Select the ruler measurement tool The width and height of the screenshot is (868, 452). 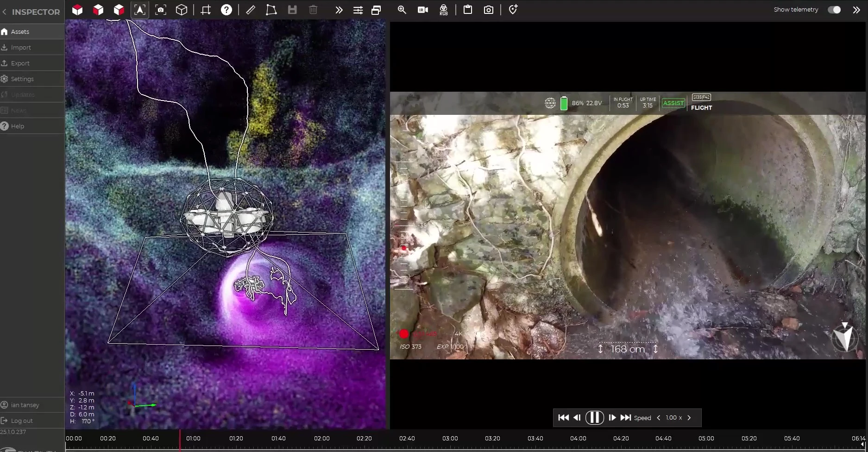coord(251,10)
